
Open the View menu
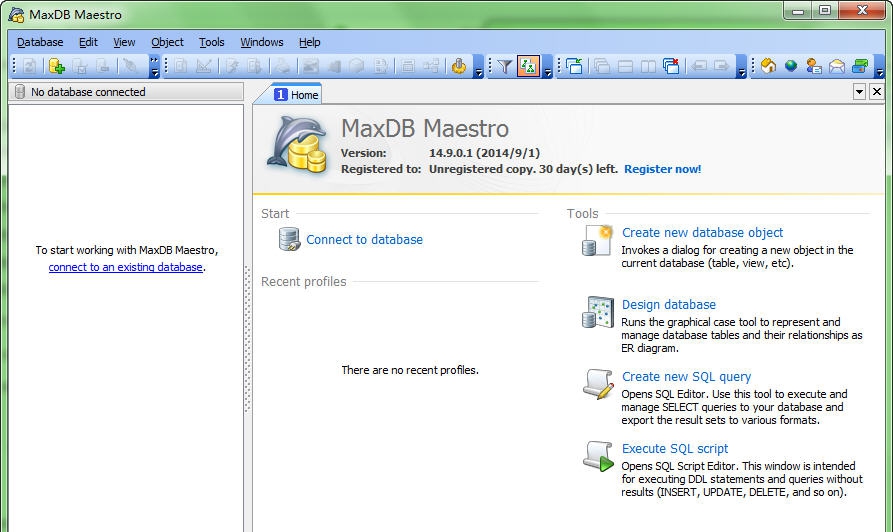click(x=124, y=42)
